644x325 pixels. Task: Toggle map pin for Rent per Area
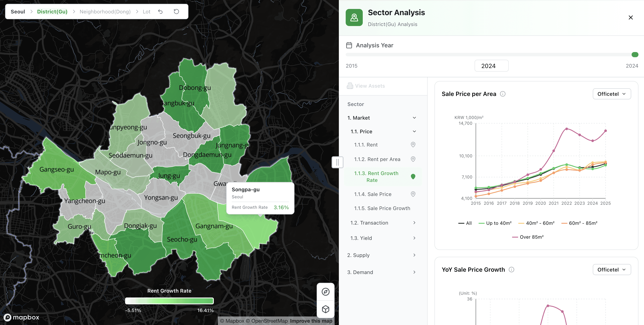(x=413, y=159)
